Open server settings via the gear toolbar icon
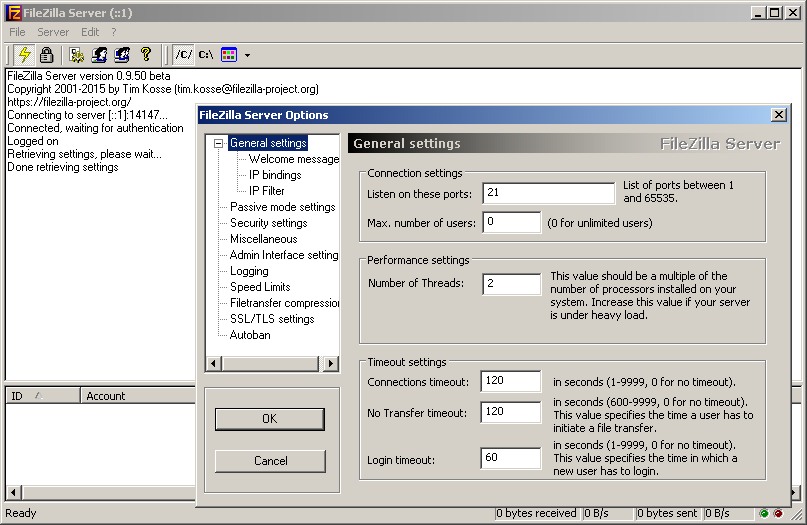The width and height of the screenshot is (807, 525). tap(77, 55)
